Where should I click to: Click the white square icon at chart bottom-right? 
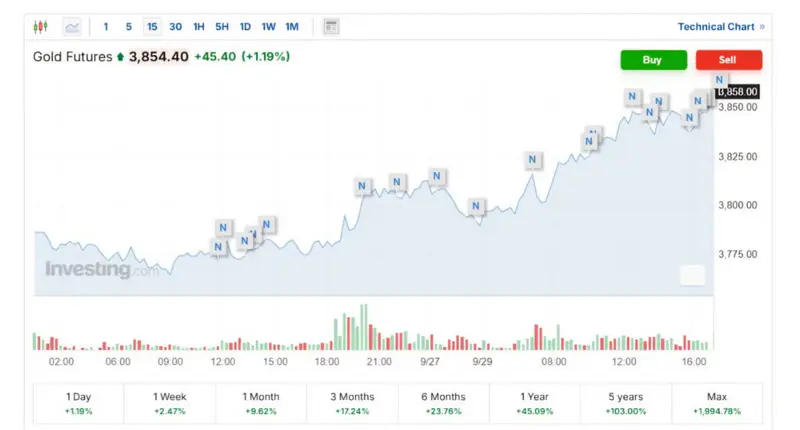pyautogui.click(x=692, y=275)
